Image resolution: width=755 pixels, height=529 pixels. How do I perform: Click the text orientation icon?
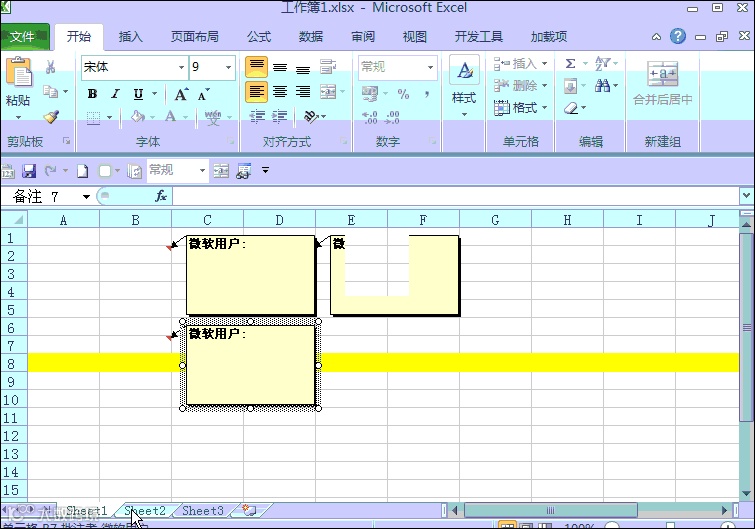[312, 116]
